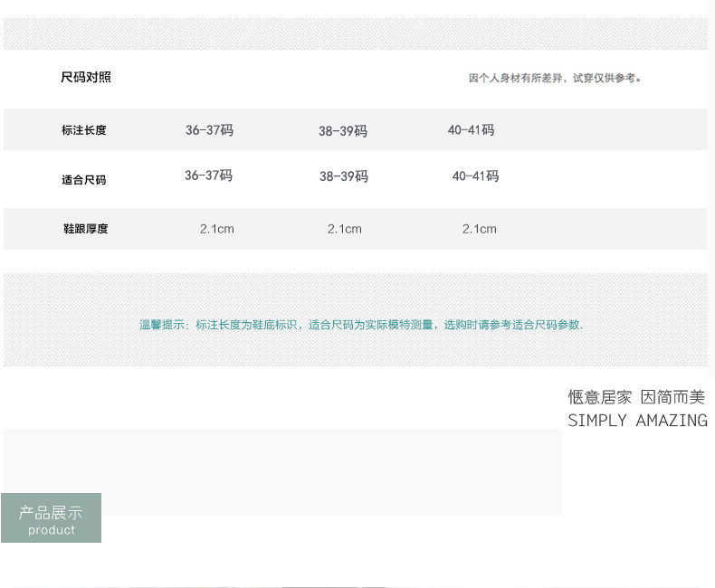The image size is (715, 588).
Task: Click the 产品展示 product badge
Action: pos(51,517)
